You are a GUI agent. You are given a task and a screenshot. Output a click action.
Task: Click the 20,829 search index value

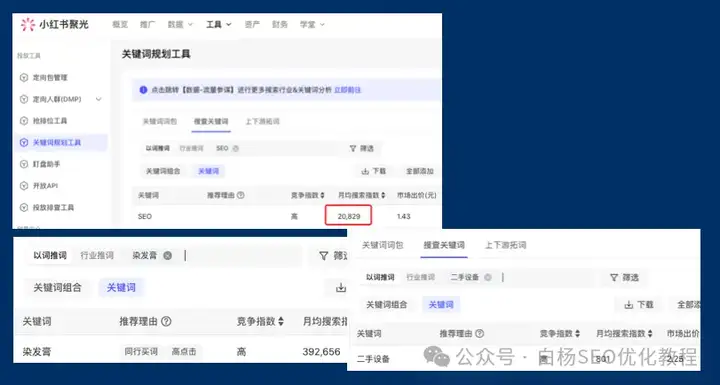coord(349,216)
